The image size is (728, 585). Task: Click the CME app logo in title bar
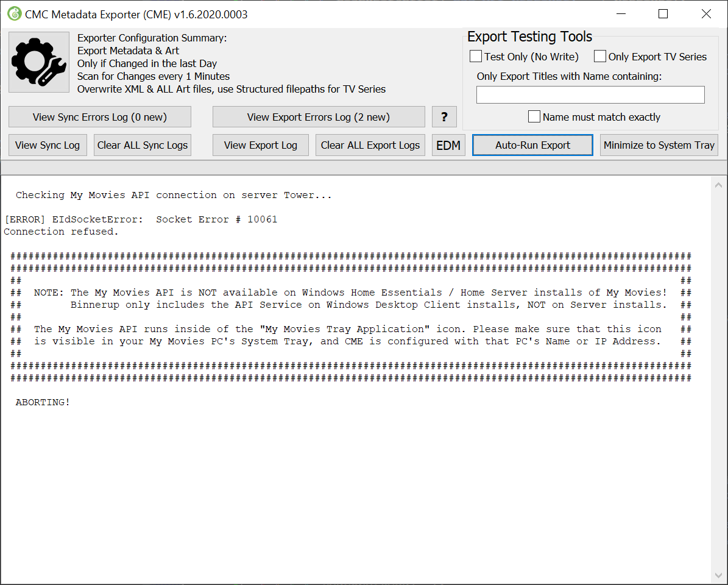click(15, 14)
